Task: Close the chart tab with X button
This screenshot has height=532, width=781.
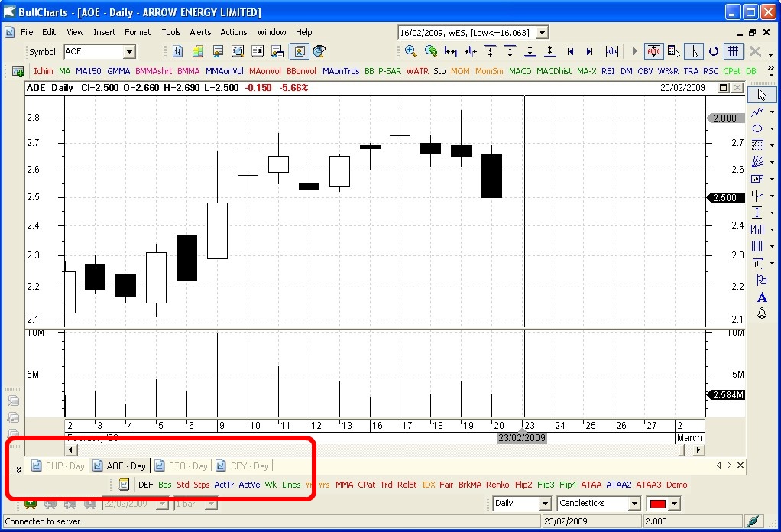Action: coord(740,465)
